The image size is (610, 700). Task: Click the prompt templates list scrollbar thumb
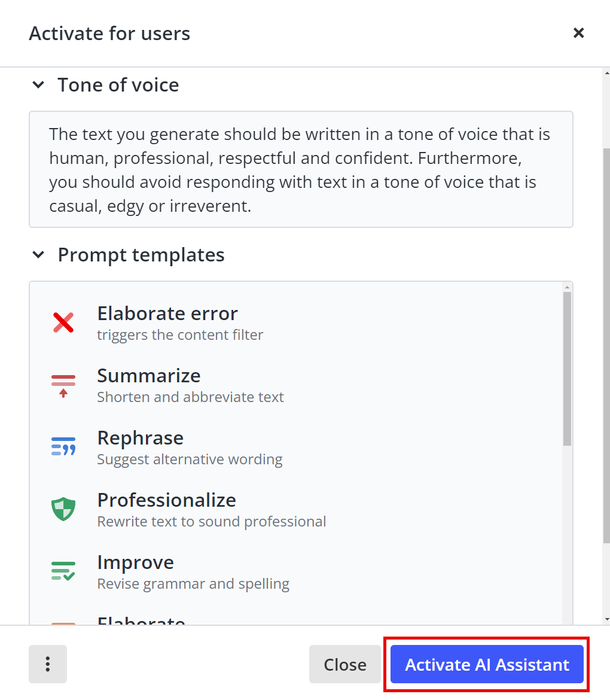coord(567,369)
